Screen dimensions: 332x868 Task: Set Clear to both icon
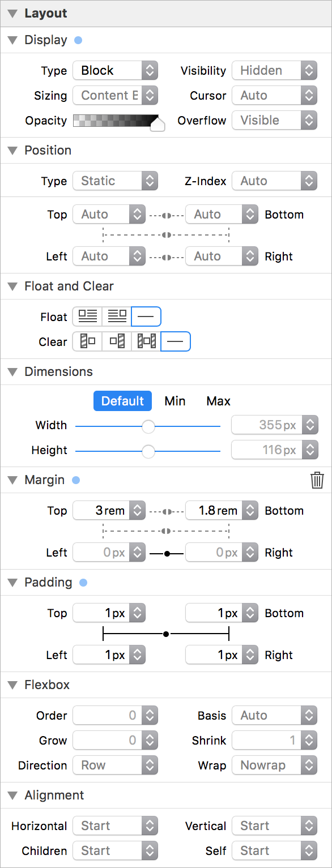[x=146, y=341]
